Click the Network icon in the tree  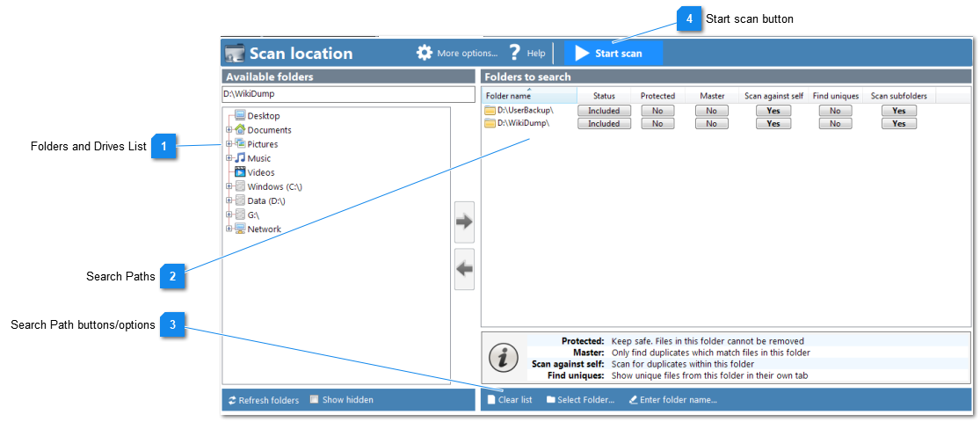(x=240, y=229)
